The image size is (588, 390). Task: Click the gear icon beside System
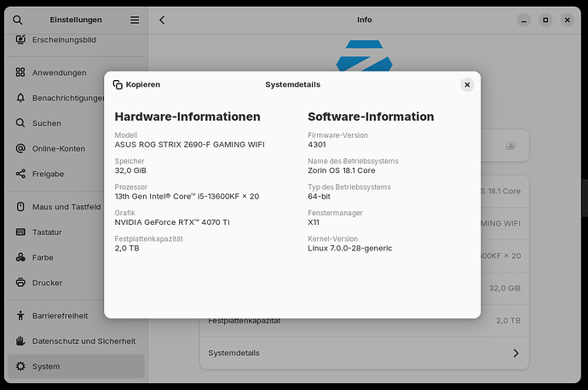coord(20,366)
